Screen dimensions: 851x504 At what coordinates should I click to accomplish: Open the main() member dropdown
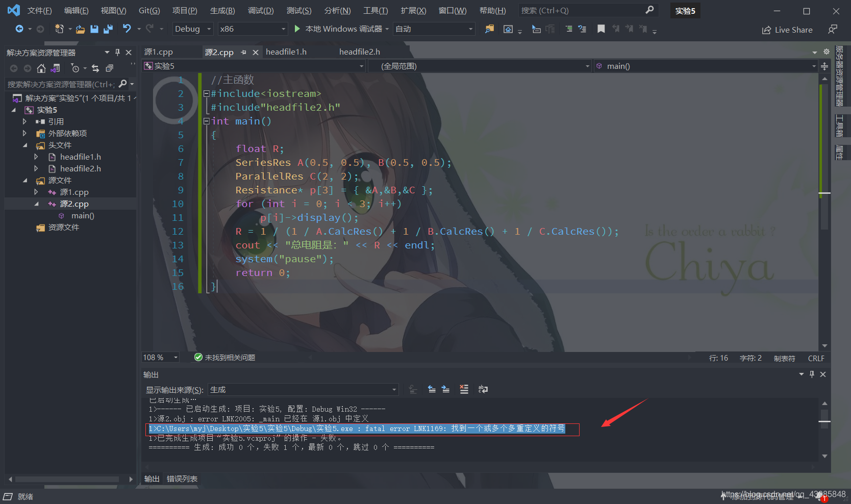[706, 66]
